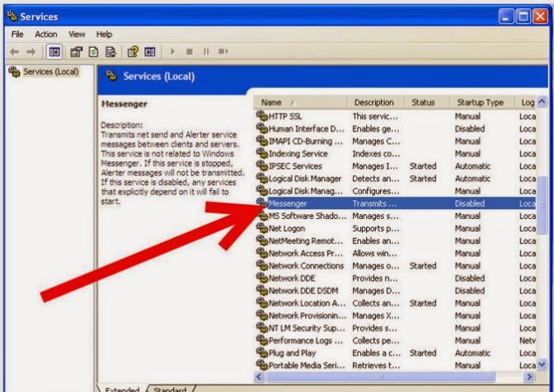Screen dimensions: 554x392
Task: Click the Restart Service icon
Action: 223,52
